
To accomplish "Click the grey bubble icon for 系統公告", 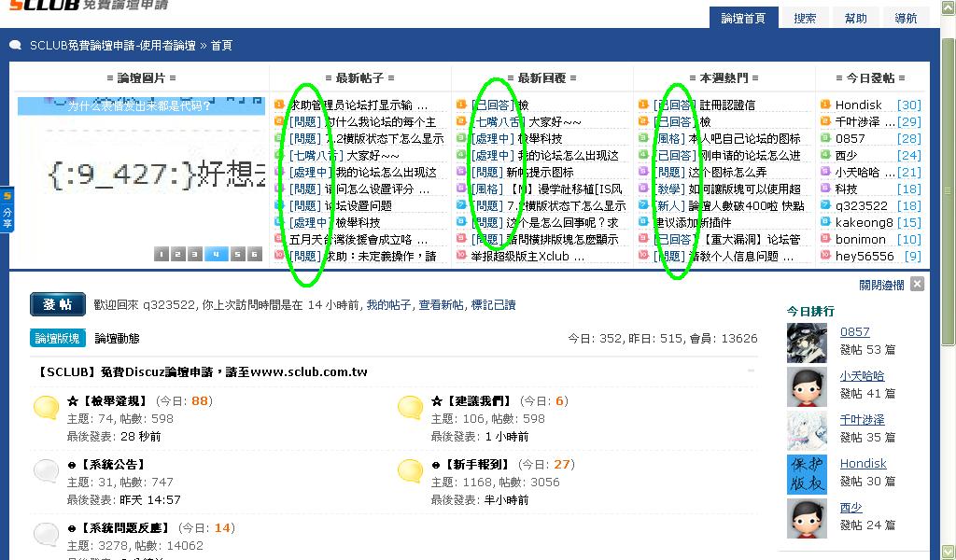I will point(46,470).
